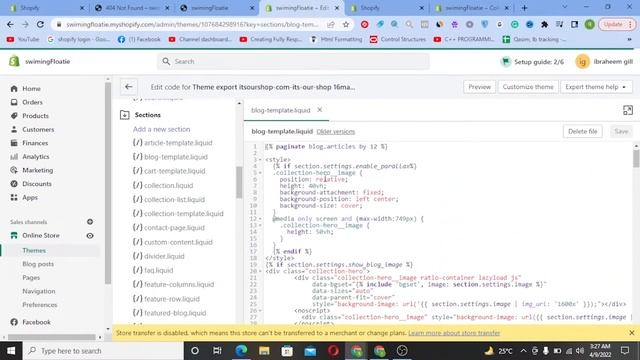The image size is (640, 360).
Task: Bookmark this page with star icon
Action: tap(346, 24)
